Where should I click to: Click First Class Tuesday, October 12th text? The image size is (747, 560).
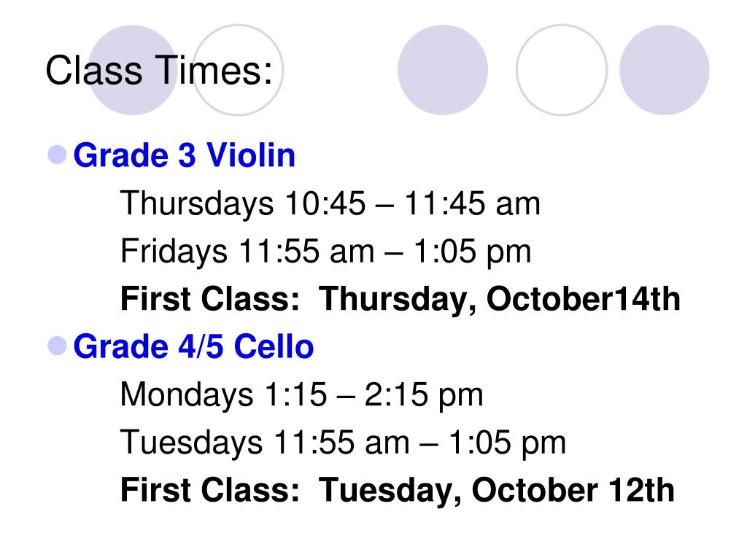coord(398,490)
